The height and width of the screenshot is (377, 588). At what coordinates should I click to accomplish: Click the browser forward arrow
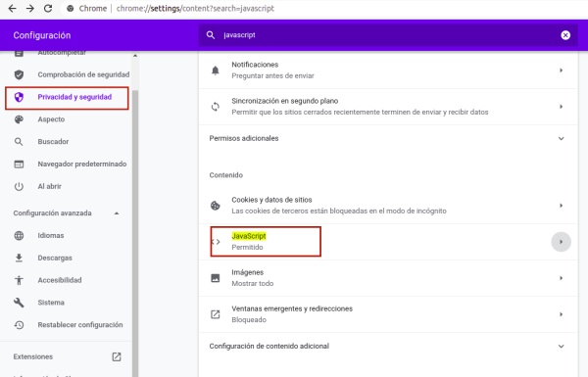[30, 8]
